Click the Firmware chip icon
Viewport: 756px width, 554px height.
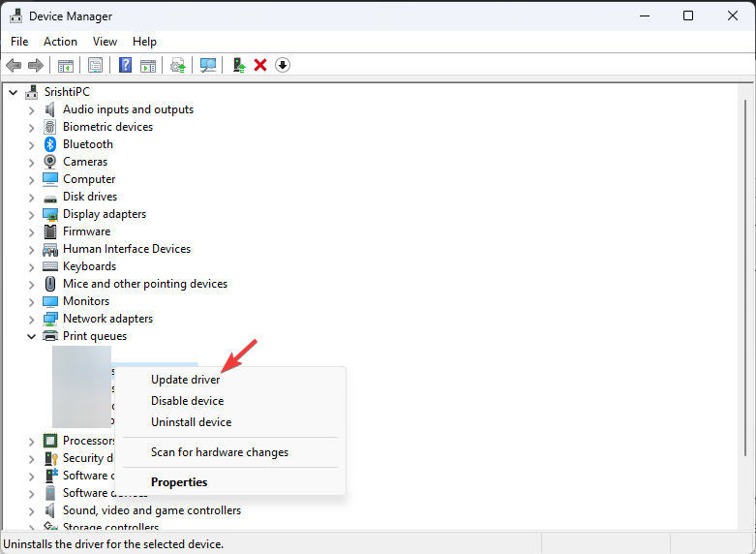(50, 231)
